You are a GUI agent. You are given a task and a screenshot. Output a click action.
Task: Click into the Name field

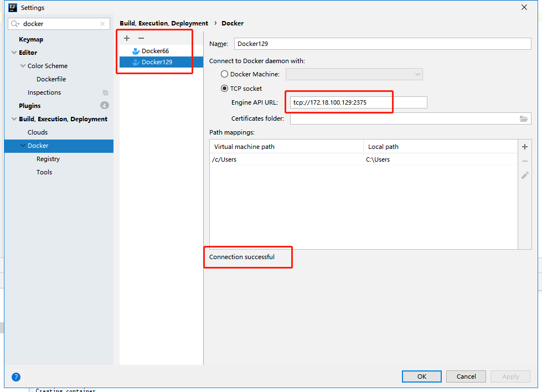coord(383,44)
